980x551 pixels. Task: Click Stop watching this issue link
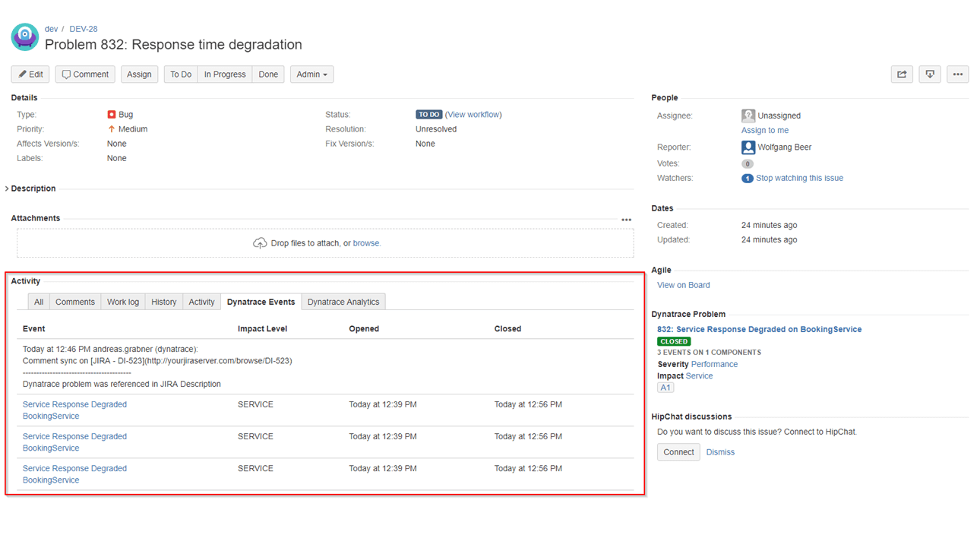pos(799,179)
